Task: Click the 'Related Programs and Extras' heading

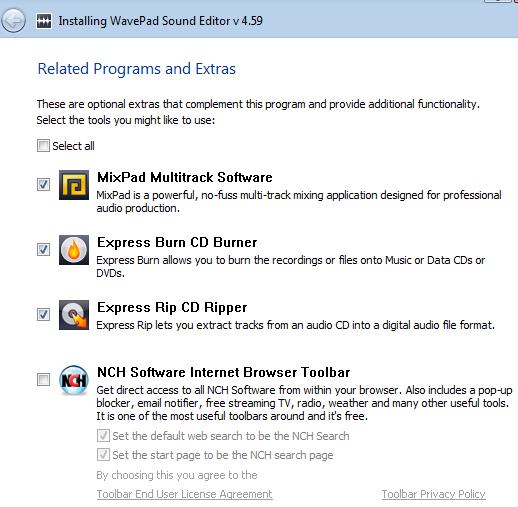Action: tap(137, 69)
